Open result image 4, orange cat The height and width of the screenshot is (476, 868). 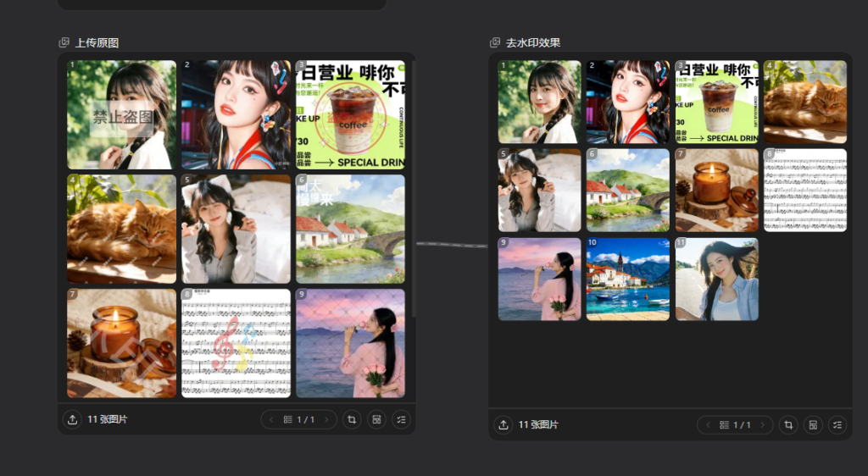[x=805, y=102]
